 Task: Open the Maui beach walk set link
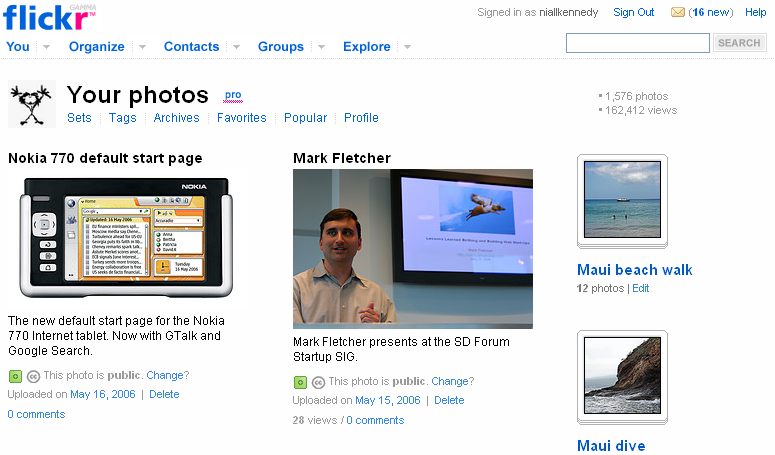pos(635,270)
